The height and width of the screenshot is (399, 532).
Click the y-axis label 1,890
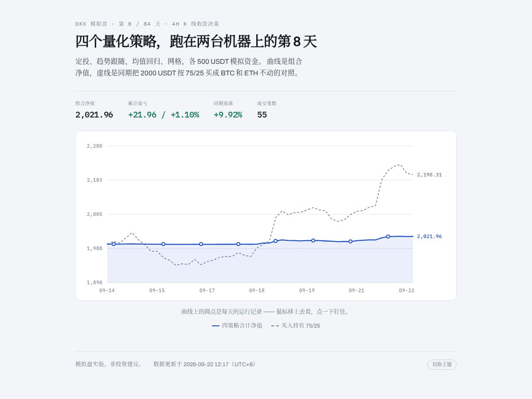[94, 282]
